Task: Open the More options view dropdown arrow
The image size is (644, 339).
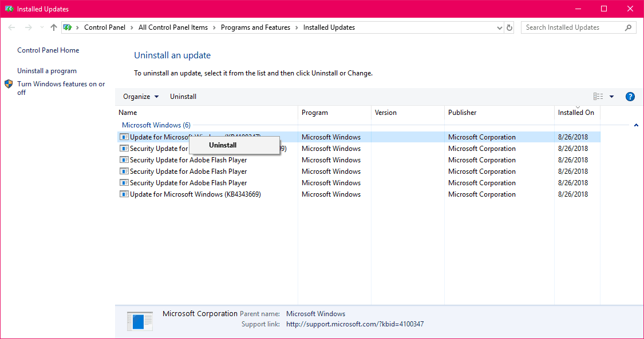Action: pos(611,97)
